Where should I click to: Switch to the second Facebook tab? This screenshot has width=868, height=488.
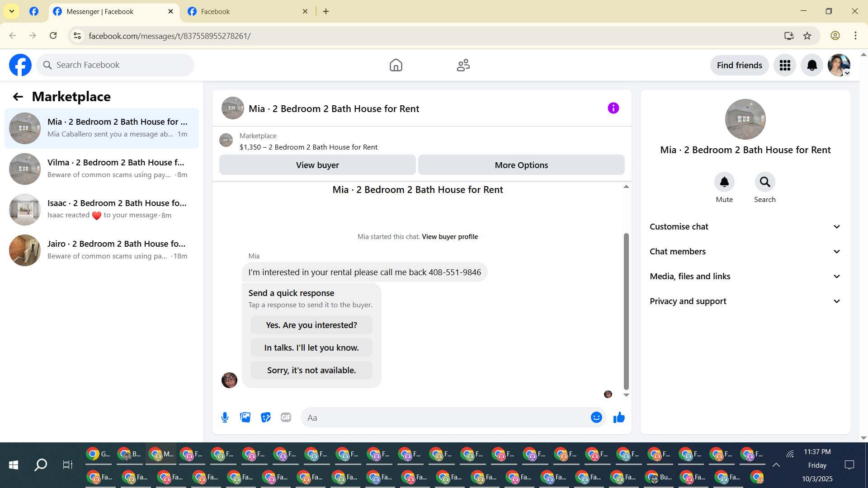(247, 12)
